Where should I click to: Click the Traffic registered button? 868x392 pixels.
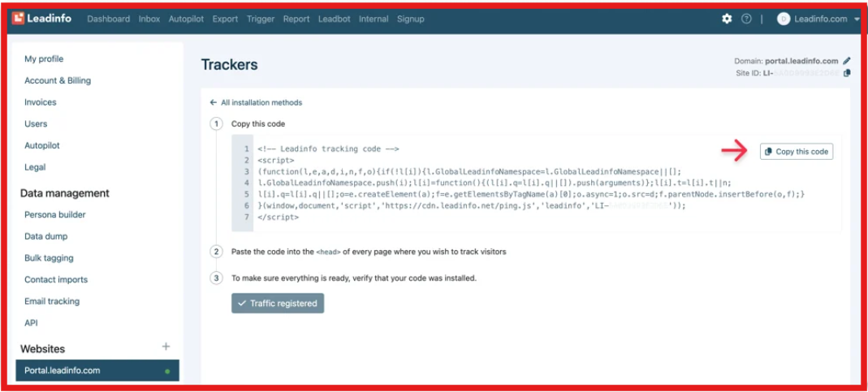pyautogui.click(x=278, y=304)
